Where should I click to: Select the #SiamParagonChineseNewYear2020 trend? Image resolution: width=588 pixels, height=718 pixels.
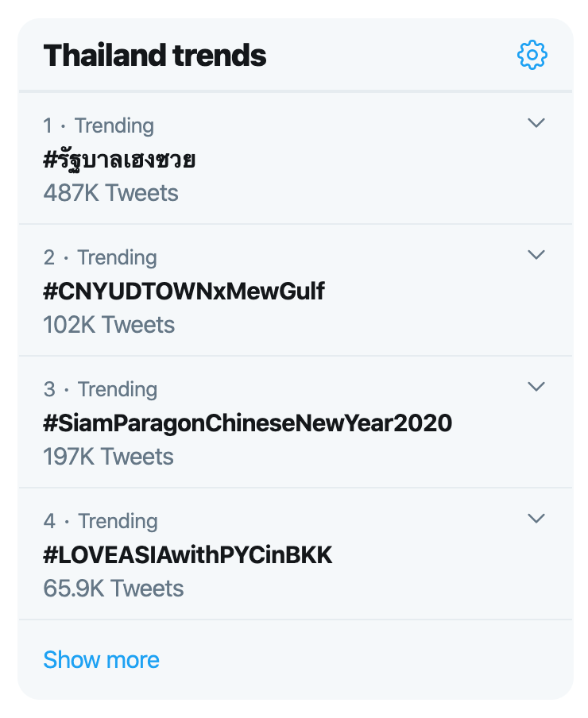click(247, 423)
